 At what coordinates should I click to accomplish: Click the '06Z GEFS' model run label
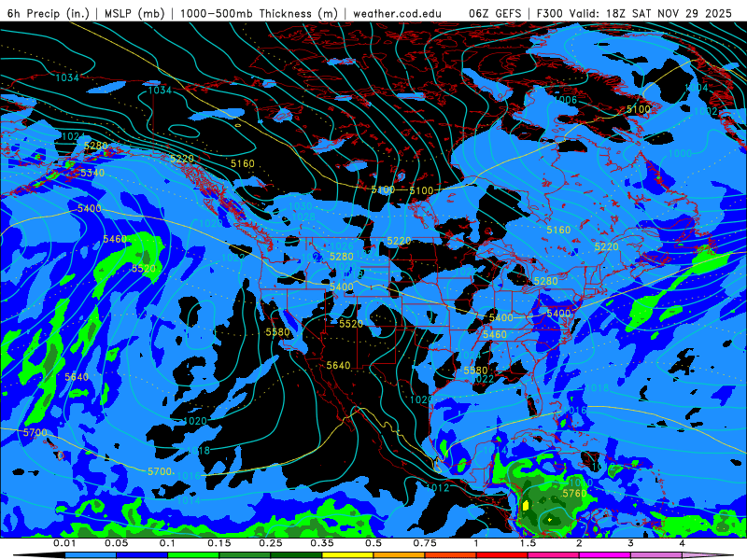[496, 13]
